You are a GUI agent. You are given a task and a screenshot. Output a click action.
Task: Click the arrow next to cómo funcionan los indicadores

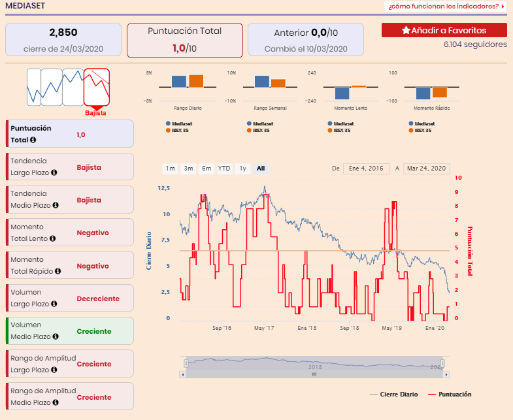pyautogui.click(x=503, y=7)
